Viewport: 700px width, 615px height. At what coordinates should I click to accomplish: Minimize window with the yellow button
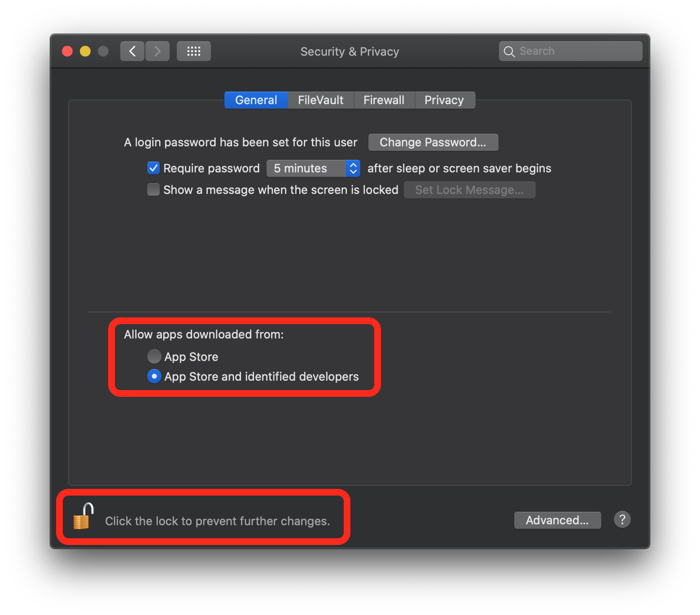pyautogui.click(x=85, y=51)
